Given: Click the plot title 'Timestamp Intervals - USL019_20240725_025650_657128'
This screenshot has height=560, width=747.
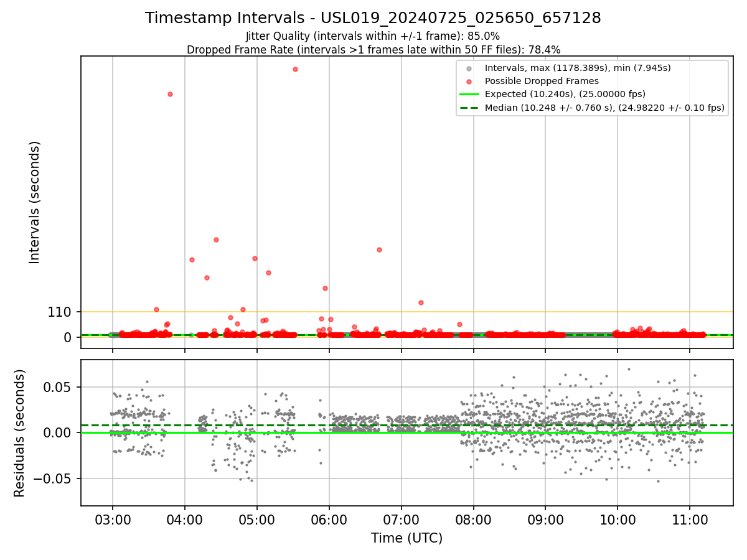Looking at the screenshot, I should coord(373,18).
